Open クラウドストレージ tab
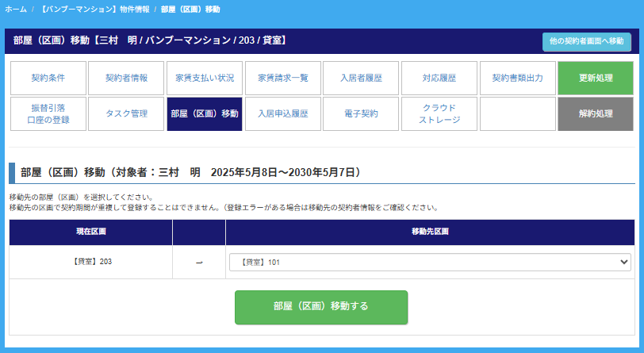 [439, 113]
